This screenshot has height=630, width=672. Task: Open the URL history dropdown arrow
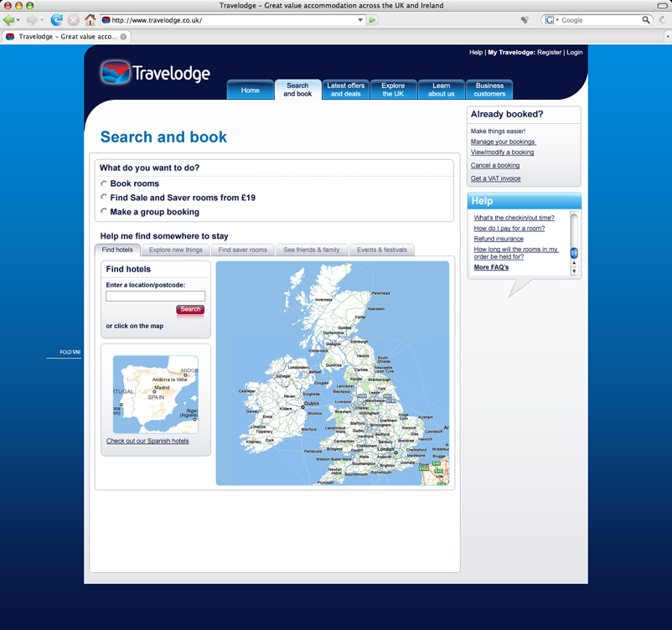(360, 20)
